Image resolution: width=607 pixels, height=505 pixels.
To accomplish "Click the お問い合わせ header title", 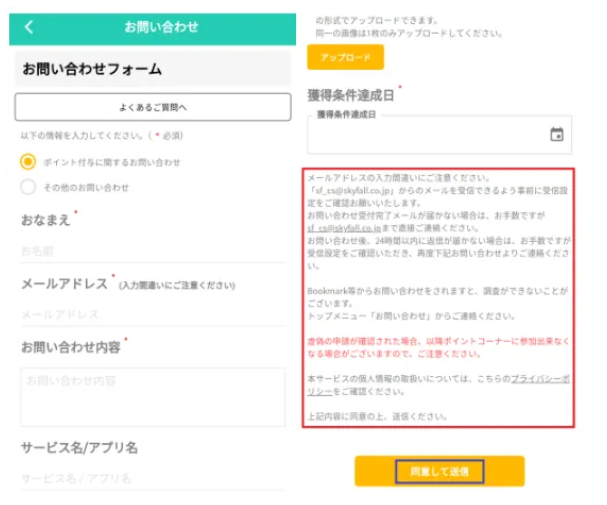I will click(161, 27).
